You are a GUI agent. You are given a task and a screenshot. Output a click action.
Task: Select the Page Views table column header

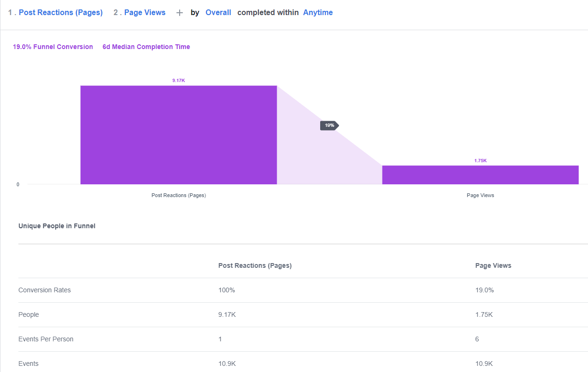click(493, 265)
